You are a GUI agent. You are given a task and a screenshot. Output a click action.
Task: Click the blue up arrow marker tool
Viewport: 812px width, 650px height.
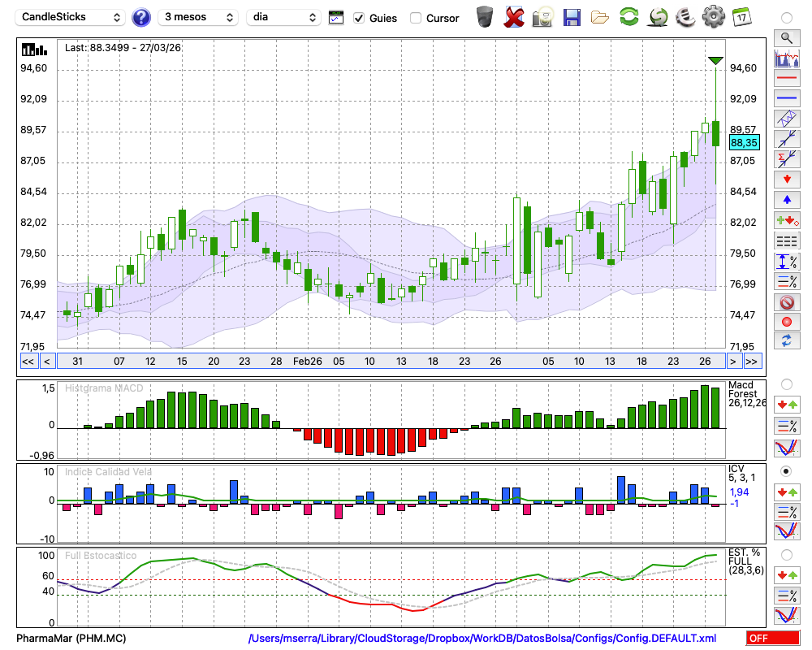[x=786, y=199]
